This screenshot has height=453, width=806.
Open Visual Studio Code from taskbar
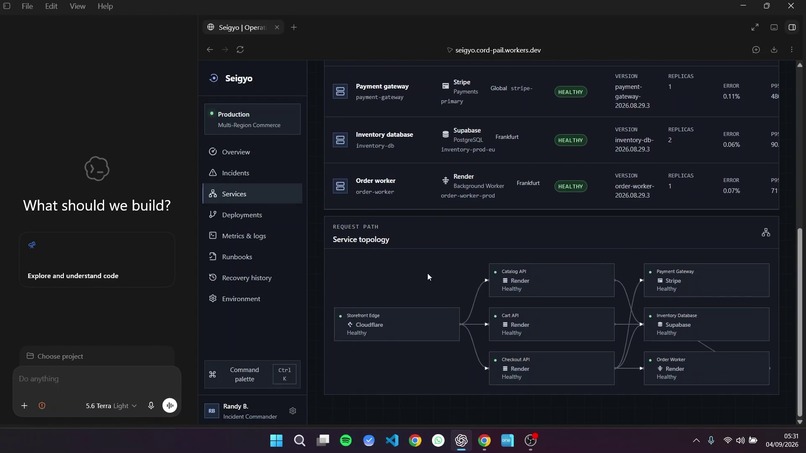click(392, 441)
